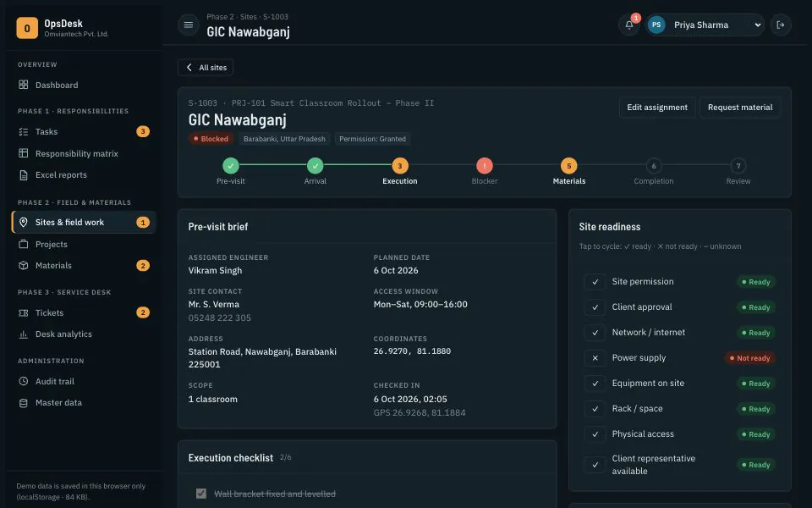The image size is (812, 508).
Task: Click the Responsibility matrix table icon
Action: [x=24, y=153]
